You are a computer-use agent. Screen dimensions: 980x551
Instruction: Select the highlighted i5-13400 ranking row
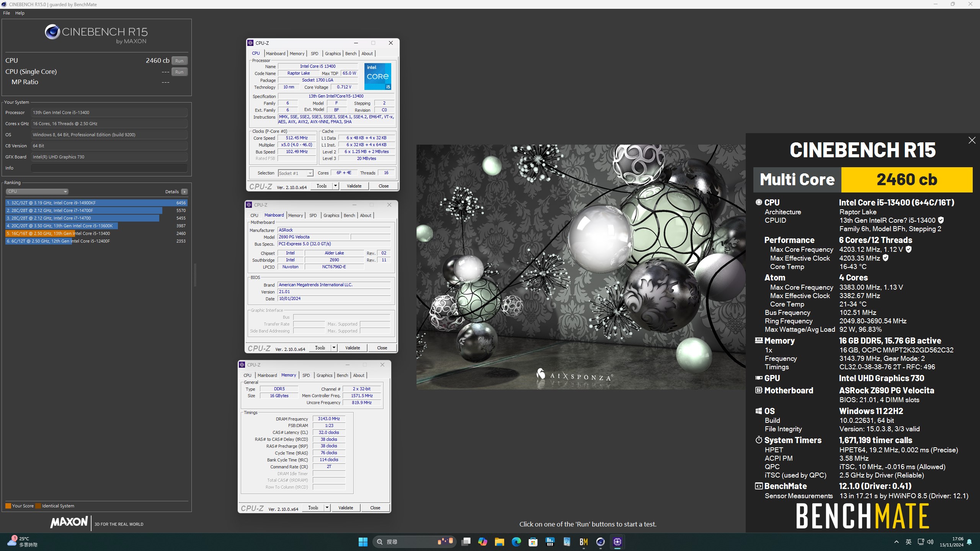tap(96, 233)
